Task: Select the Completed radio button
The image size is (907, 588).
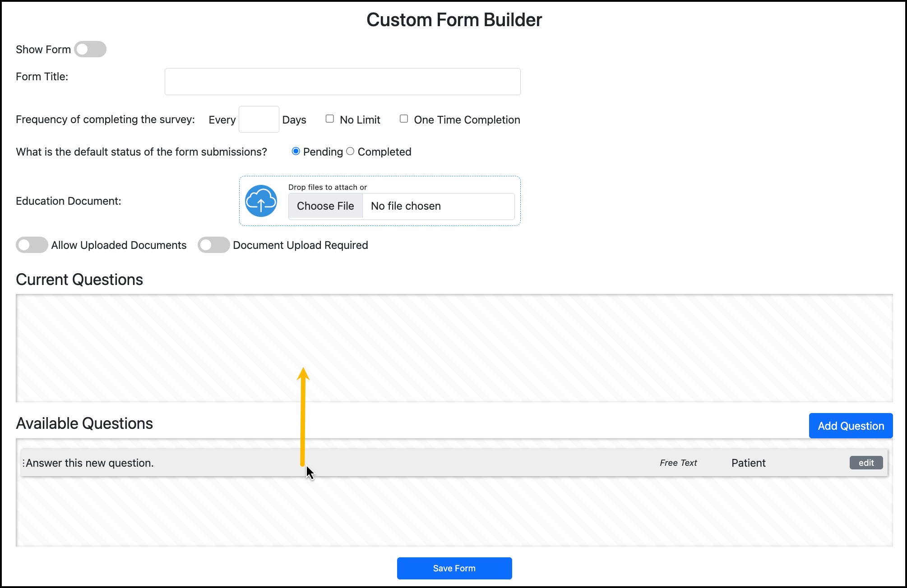Action: 350,152
